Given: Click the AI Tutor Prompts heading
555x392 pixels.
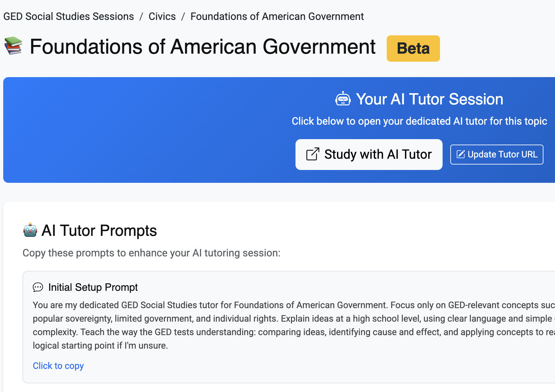Looking at the screenshot, I should click(x=99, y=231).
